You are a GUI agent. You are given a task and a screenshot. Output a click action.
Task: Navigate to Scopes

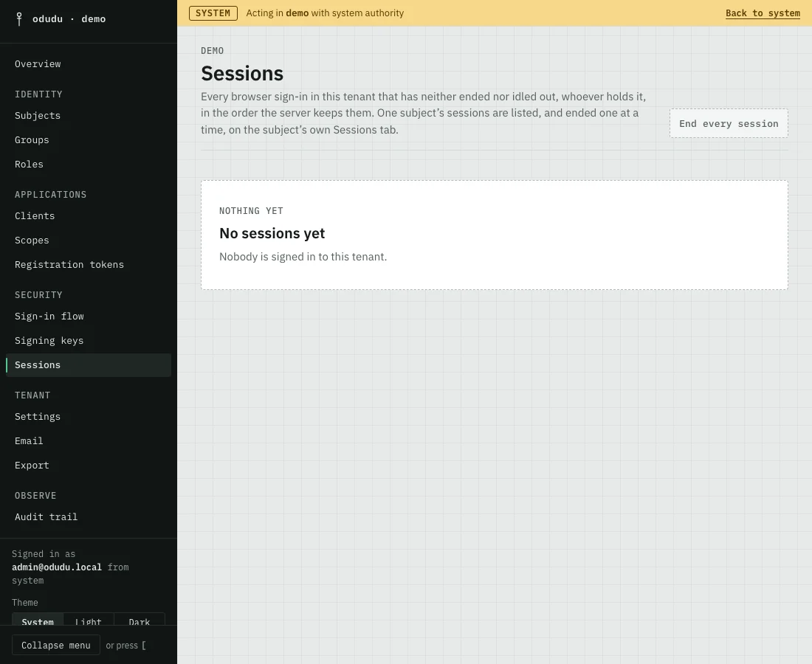[89, 241]
